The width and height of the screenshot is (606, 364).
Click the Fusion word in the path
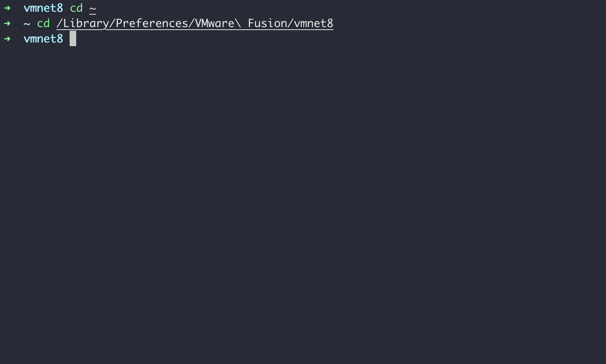point(267,23)
